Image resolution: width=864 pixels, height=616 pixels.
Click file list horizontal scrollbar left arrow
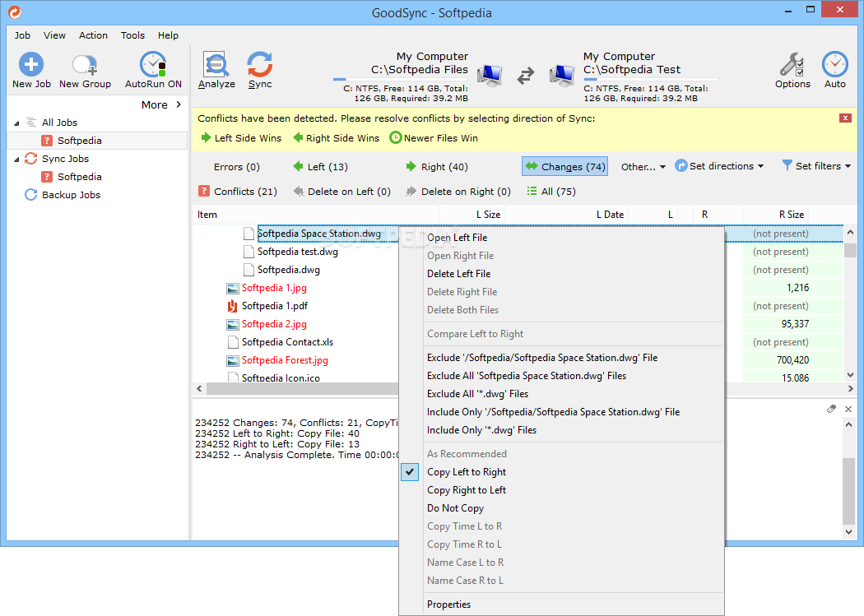(x=199, y=389)
